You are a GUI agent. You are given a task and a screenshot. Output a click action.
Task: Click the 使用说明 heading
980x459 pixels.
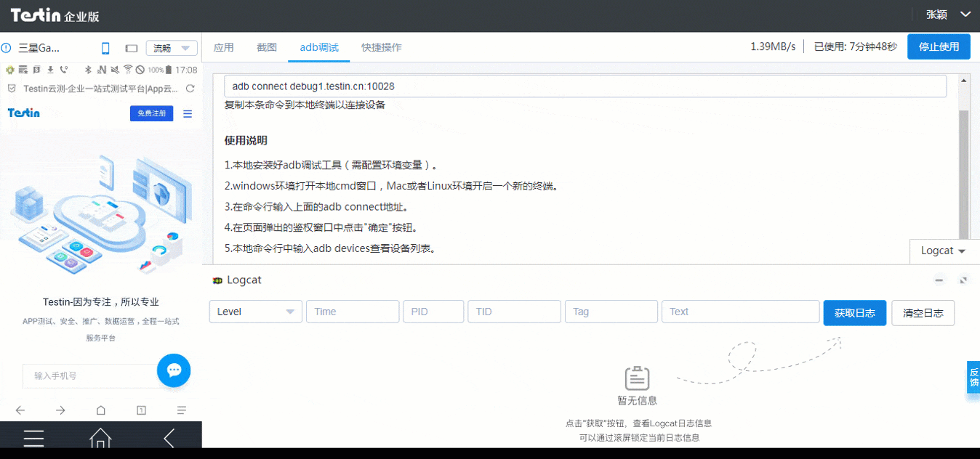tap(246, 140)
